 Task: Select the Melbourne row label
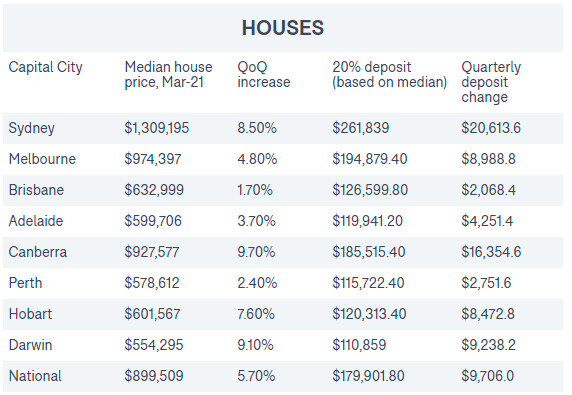coord(42,159)
